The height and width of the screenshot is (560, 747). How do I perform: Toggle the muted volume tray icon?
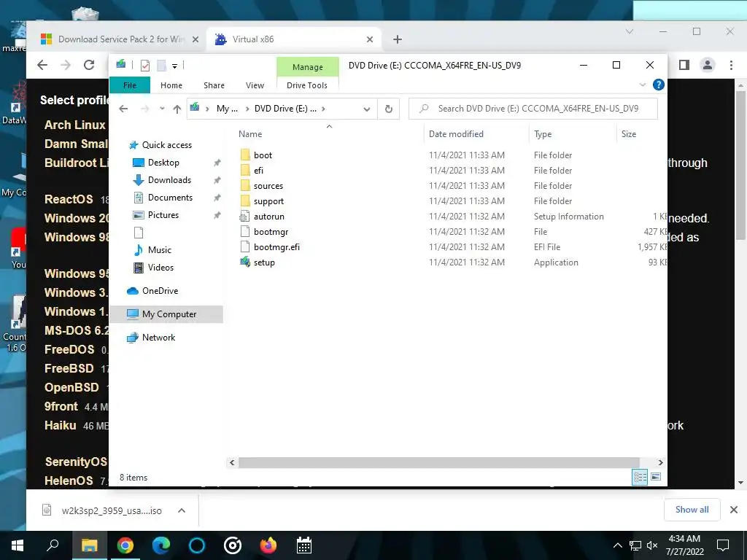click(x=652, y=545)
